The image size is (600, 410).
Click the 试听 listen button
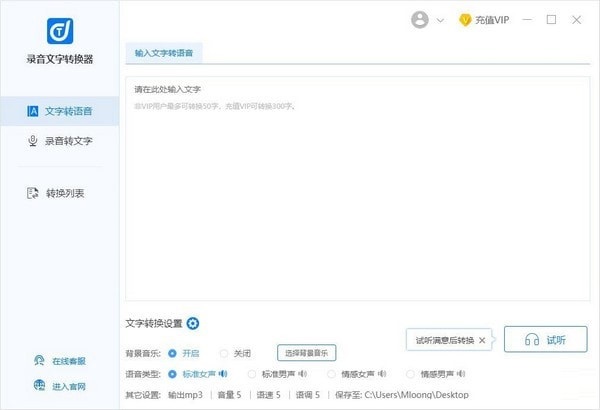point(546,339)
